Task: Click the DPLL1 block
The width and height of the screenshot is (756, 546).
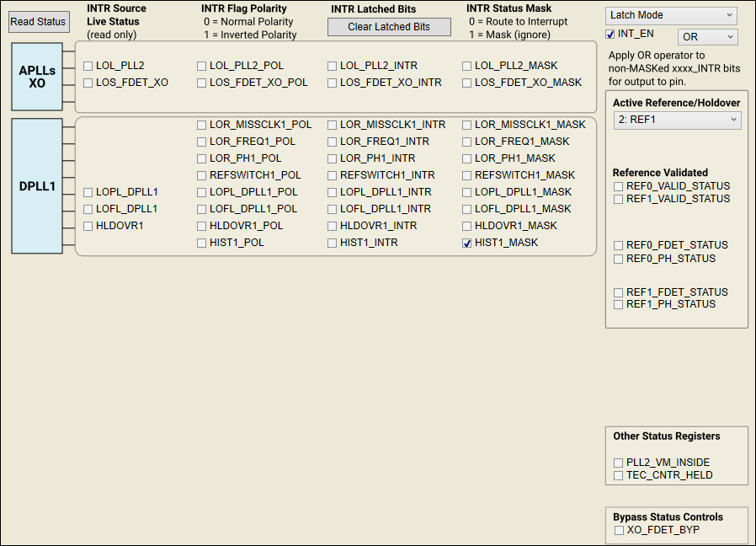Action: 37,186
